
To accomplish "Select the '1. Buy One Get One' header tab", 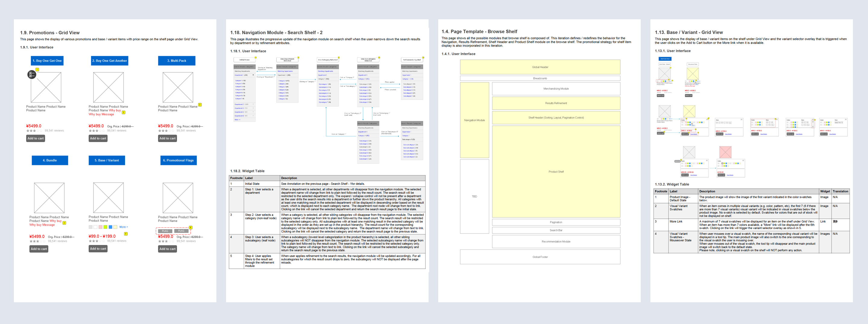I will (47, 61).
